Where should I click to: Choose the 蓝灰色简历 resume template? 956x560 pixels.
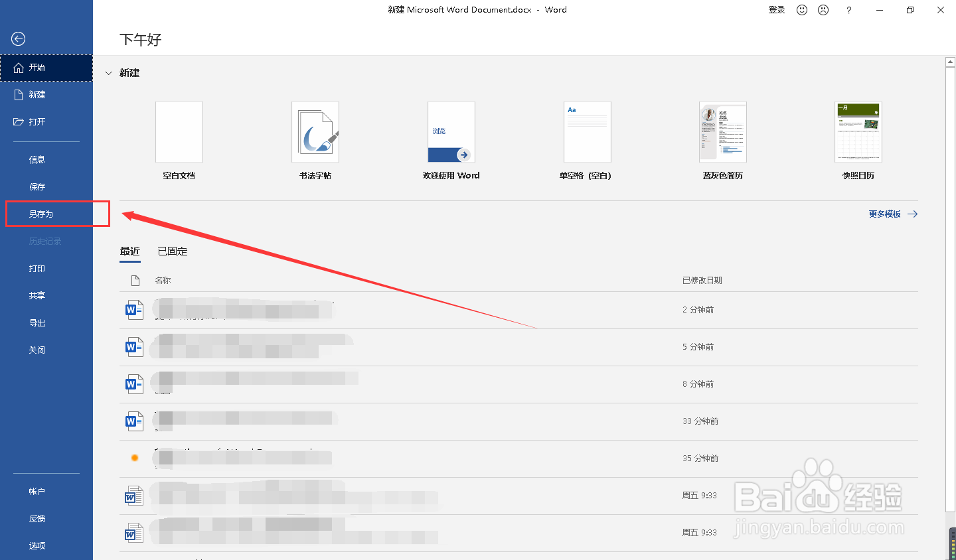(723, 141)
